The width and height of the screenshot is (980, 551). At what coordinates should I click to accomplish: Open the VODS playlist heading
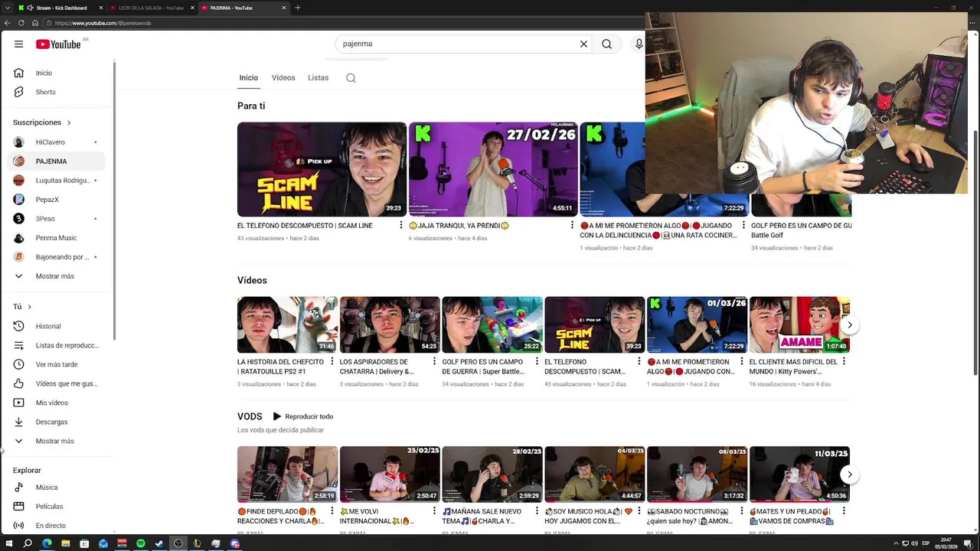(x=250, y=416)
